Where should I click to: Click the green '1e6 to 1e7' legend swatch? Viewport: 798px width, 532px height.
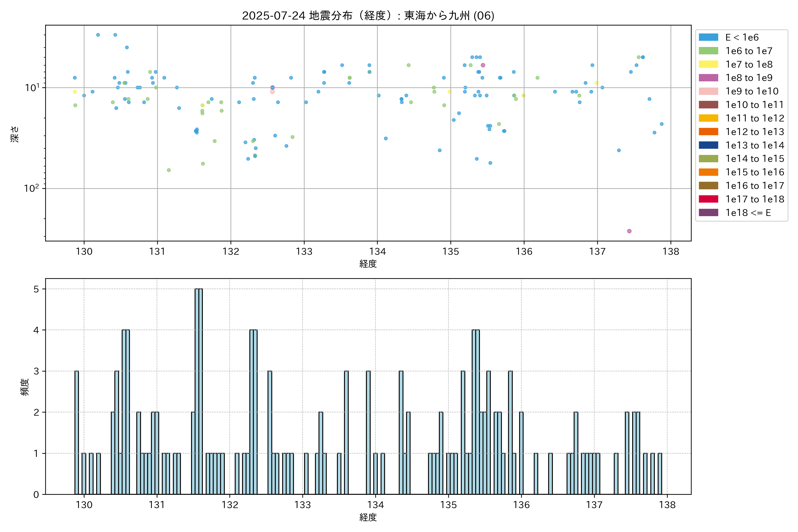(x=708, y=51)
